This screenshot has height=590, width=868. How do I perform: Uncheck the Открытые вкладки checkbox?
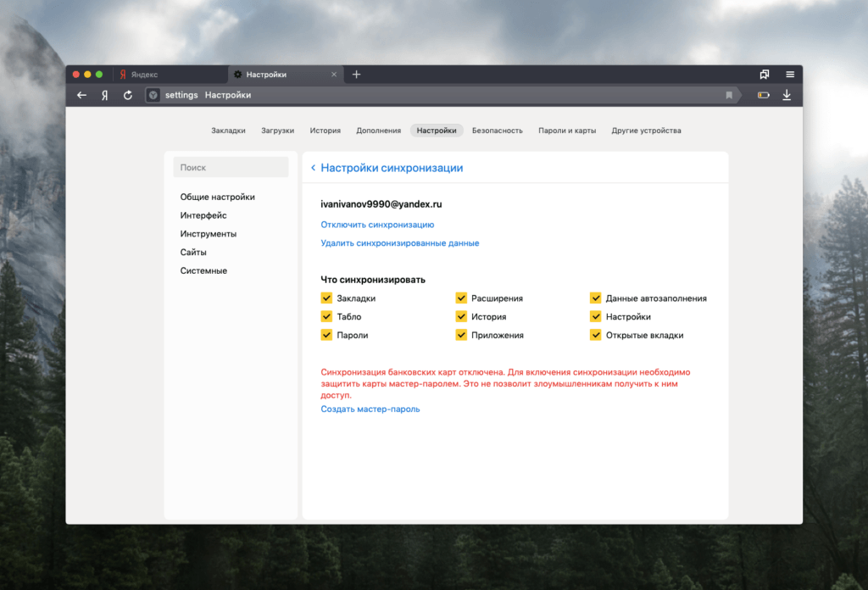(x=596, y=335)
